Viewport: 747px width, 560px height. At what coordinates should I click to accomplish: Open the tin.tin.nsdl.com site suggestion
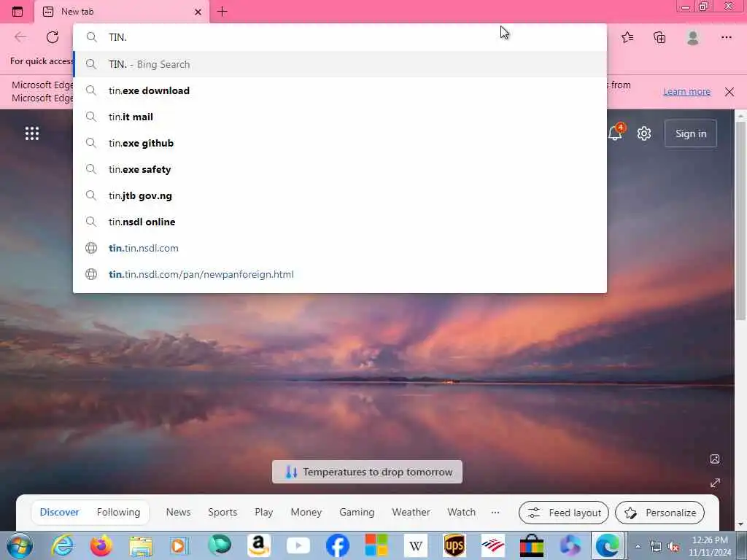point(340,248)
